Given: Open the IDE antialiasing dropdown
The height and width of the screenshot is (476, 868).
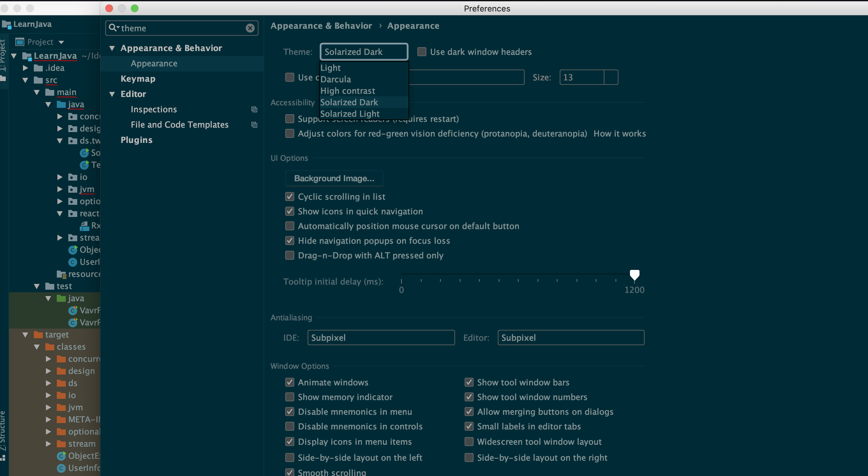Looking at the screenshot, I should [381, 338].
